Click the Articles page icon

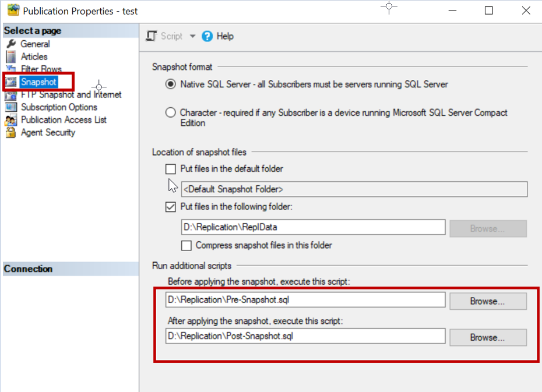click(x=11, y=56)
